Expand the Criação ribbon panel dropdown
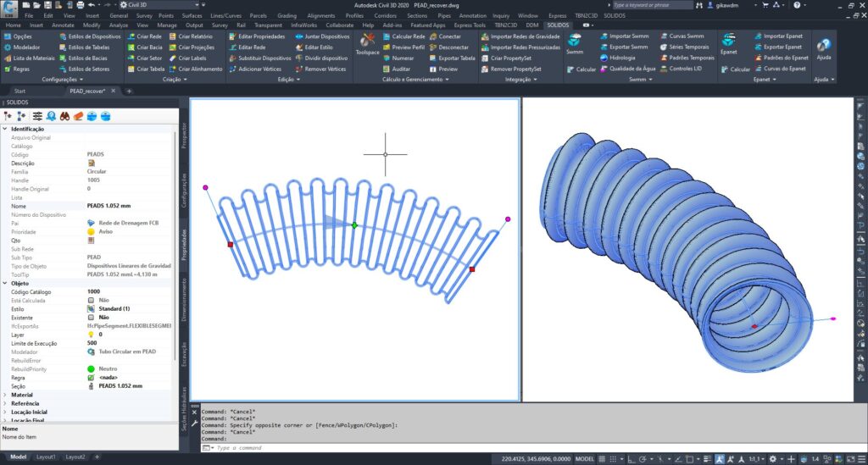This screenshot has height=465, width=868. (x=175, y=80)
